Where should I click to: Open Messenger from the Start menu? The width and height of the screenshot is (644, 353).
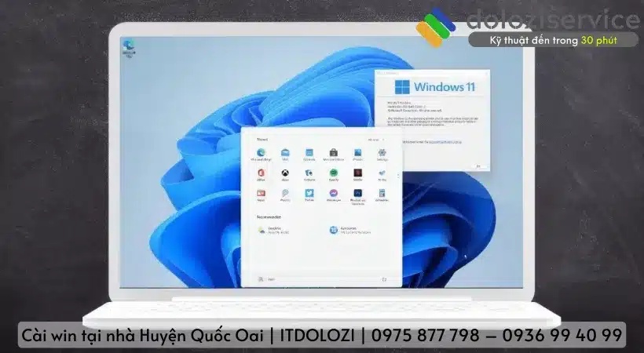click(x=334, y=195)
